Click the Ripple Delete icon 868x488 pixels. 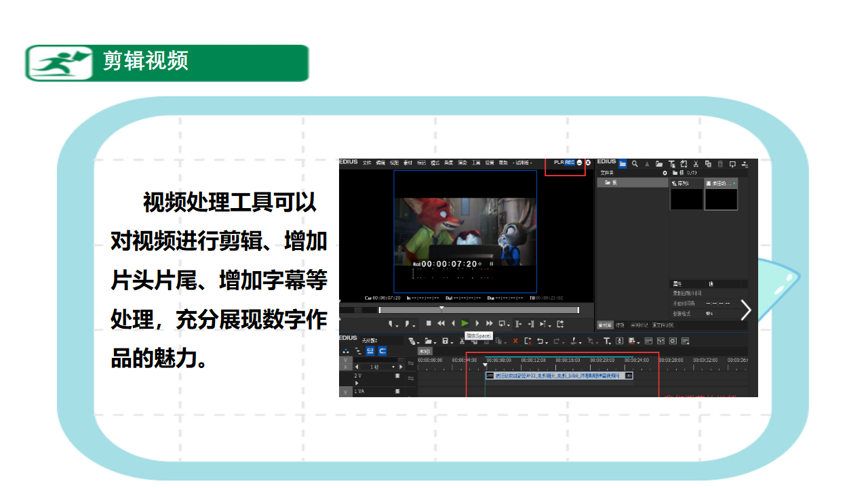click(x=528, y=341)
